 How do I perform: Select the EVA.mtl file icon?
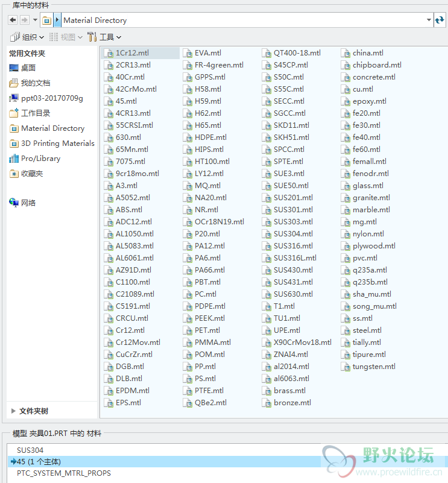pyautogui.click(x=188, y=53)
